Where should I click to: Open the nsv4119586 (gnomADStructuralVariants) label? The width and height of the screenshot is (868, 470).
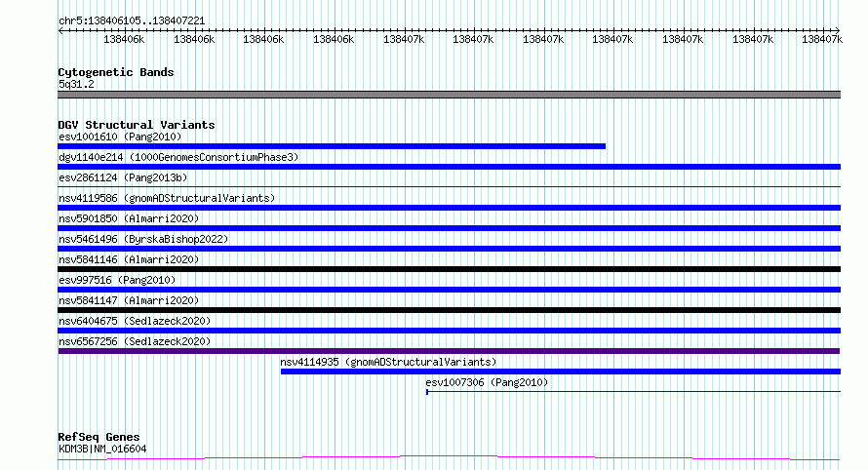pos(167,198)
